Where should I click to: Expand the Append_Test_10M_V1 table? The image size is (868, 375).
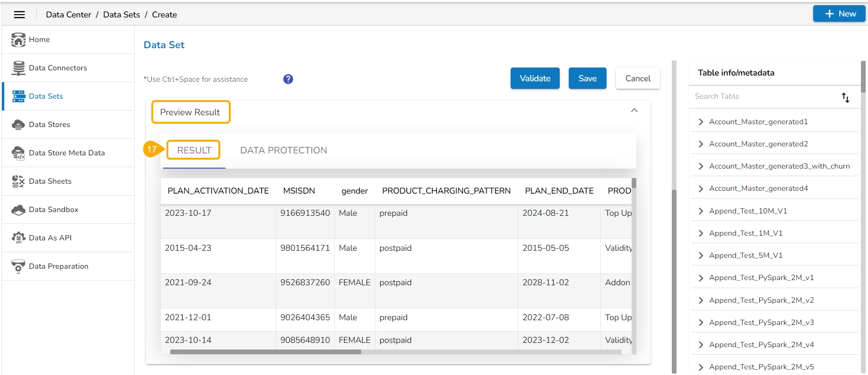coord(701,211)
